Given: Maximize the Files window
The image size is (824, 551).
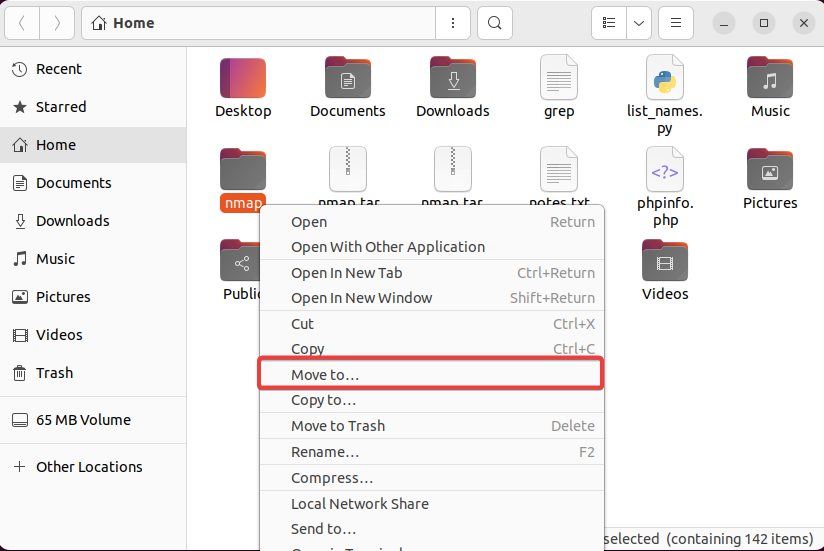Looking at the screenshot, I should pyautogui.click(x=764, y=23).
